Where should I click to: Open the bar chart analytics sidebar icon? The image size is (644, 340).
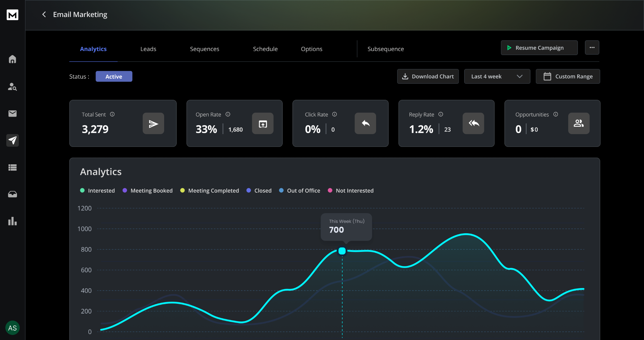[x=12, y=221]
